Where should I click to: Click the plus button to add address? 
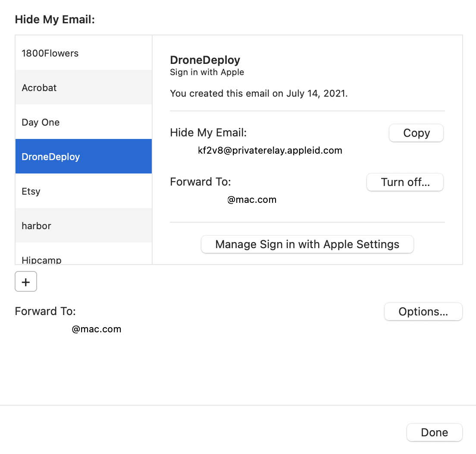26,282
